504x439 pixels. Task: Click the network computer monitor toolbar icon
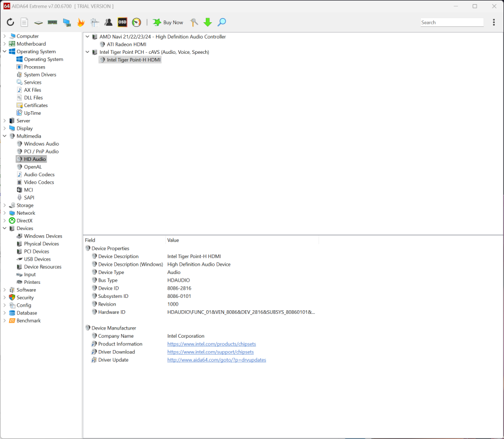click(67, 22)
